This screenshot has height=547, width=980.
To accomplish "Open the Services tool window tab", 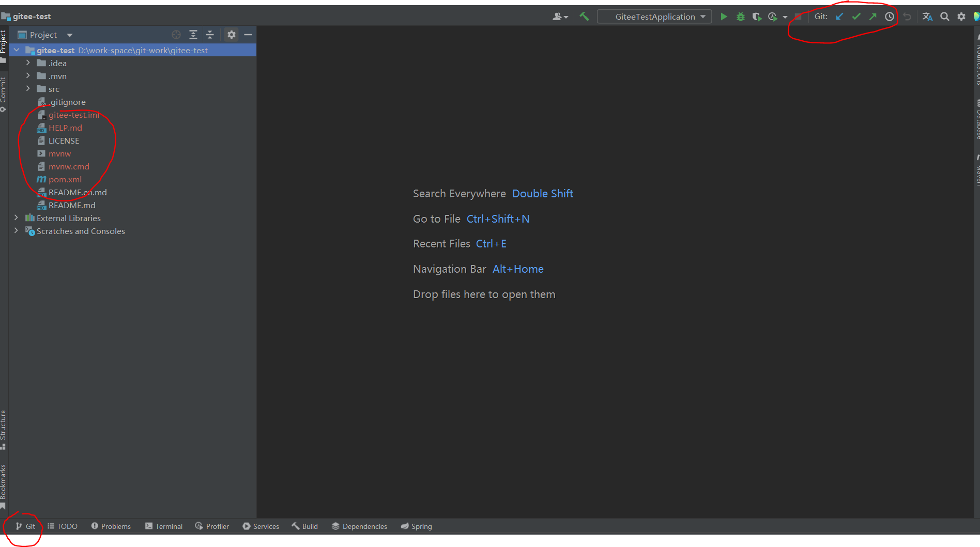I will point(261,526).
